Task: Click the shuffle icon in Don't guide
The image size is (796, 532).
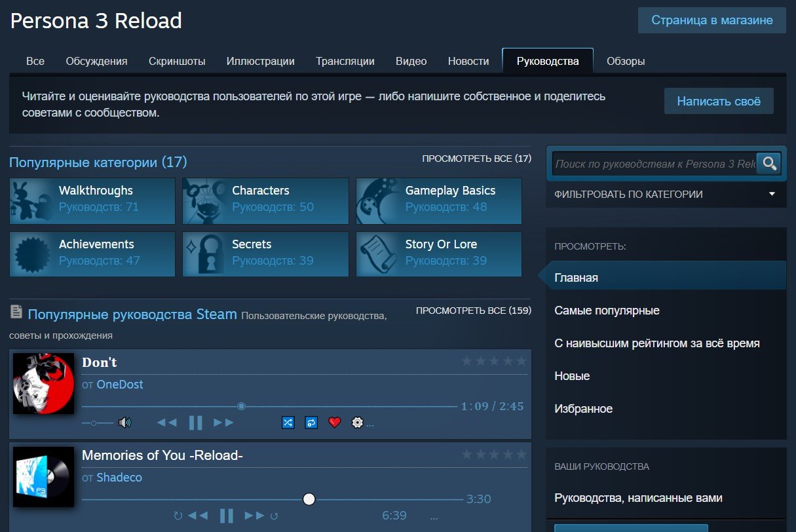Action: [x=288, y=423]
